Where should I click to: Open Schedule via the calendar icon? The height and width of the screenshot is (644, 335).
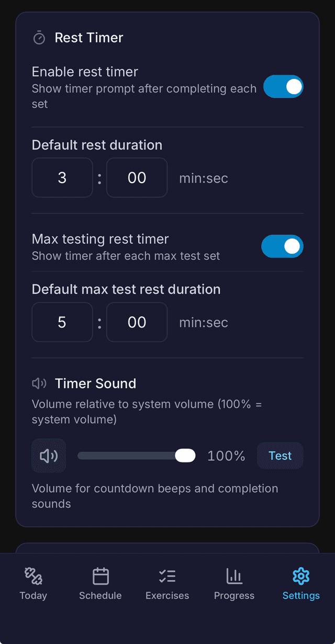[x=100, y=577]
